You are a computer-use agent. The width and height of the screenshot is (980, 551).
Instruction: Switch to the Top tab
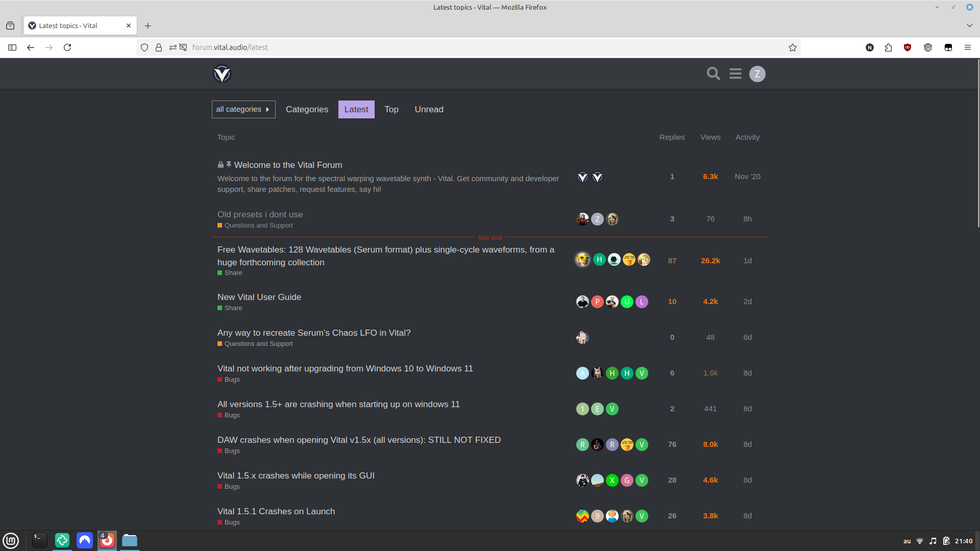click(x=391, y=109)
